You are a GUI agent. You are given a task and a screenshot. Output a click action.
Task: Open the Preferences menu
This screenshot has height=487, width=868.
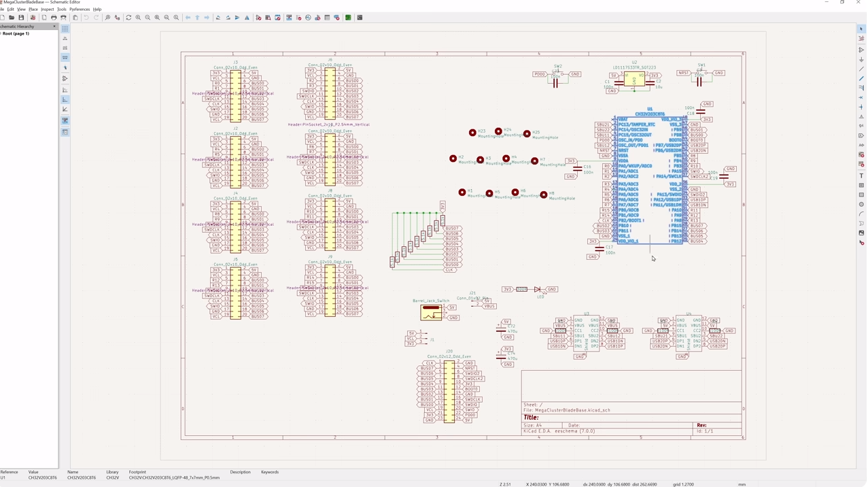[80, 10]
